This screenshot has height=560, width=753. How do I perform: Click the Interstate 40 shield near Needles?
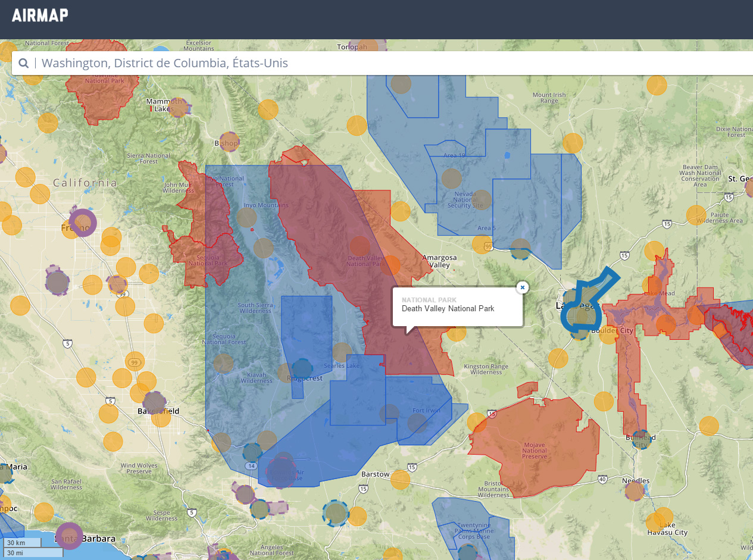point(602,478)
